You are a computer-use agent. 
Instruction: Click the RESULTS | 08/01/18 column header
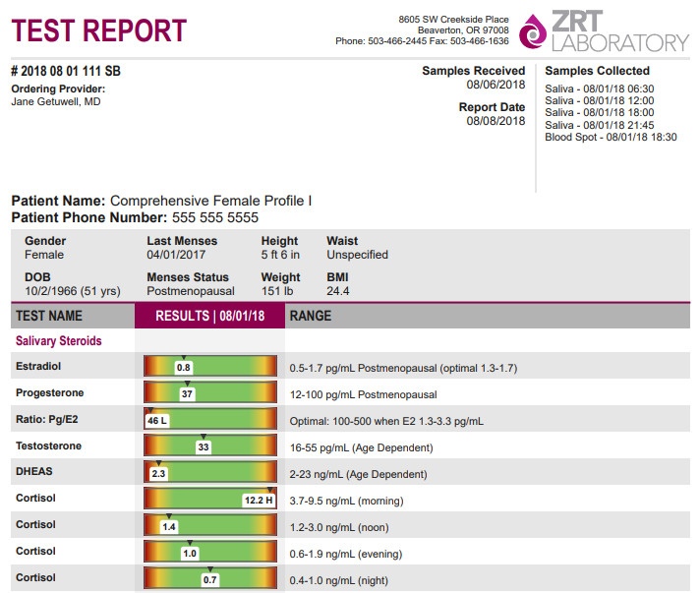pos(209,316)
